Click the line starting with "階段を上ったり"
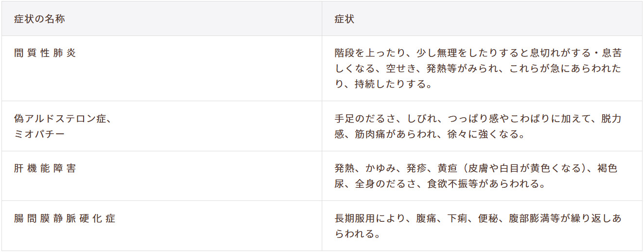Image resolution: width=644 pixels, height=252 pixels. pos(477,53)
